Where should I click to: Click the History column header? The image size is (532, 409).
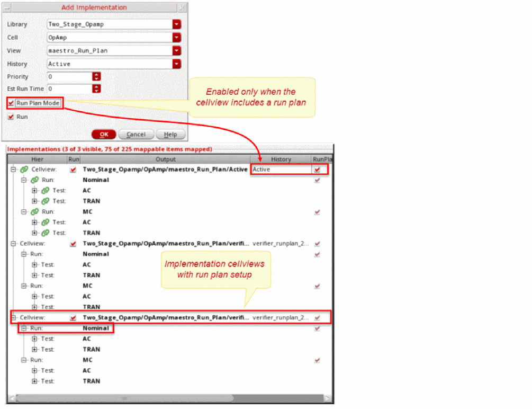[x=281, y=159]
